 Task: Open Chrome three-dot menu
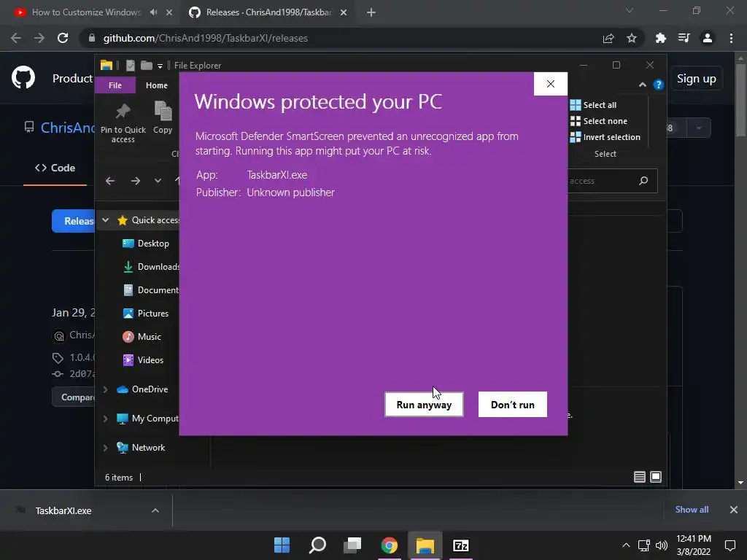point(731,38)
